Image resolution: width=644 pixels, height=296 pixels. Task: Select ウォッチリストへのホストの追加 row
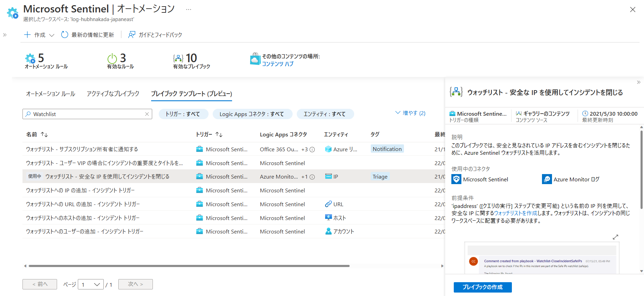[x=233, y=218]
